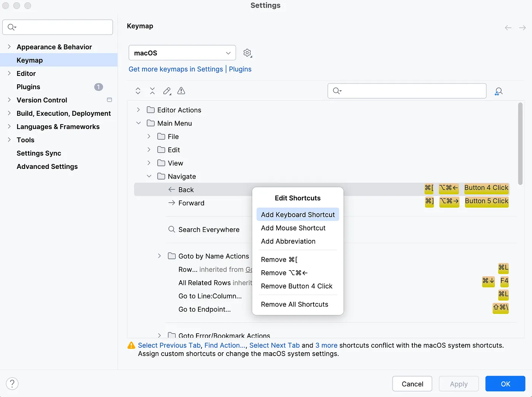This screenshot has height=397, width=532.
Task: Expand the Editor Actions folder
Action: tap(138, 110)
